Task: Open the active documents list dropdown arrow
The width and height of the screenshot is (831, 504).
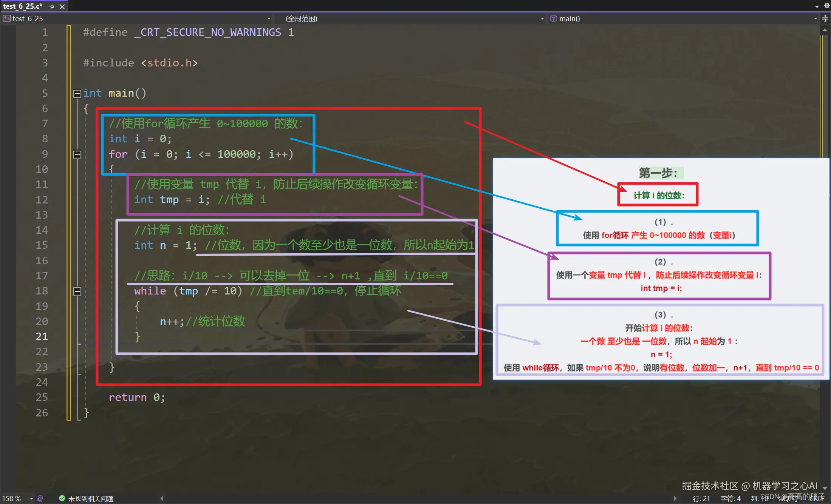Action: point(817,6)
